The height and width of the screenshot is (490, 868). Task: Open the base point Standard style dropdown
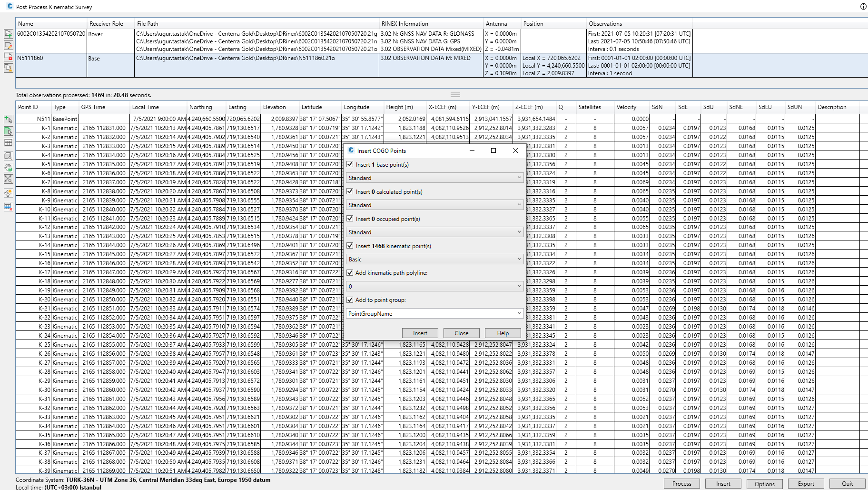tap(434, 178)
